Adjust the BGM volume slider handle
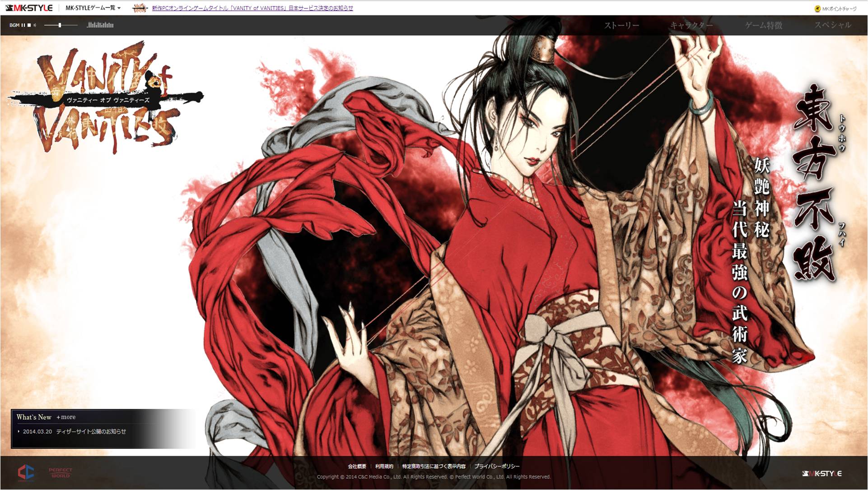 (x=60, y=25)
